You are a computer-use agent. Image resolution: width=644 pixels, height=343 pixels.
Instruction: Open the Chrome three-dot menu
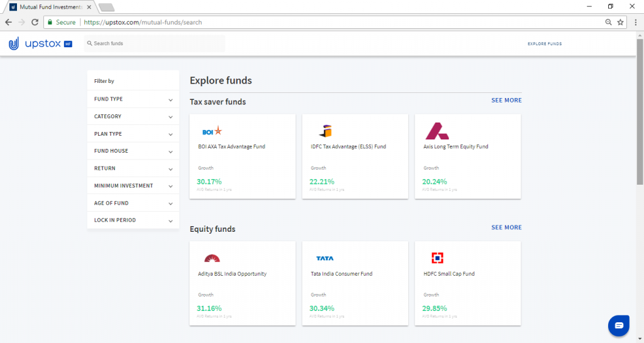(635, 22)
